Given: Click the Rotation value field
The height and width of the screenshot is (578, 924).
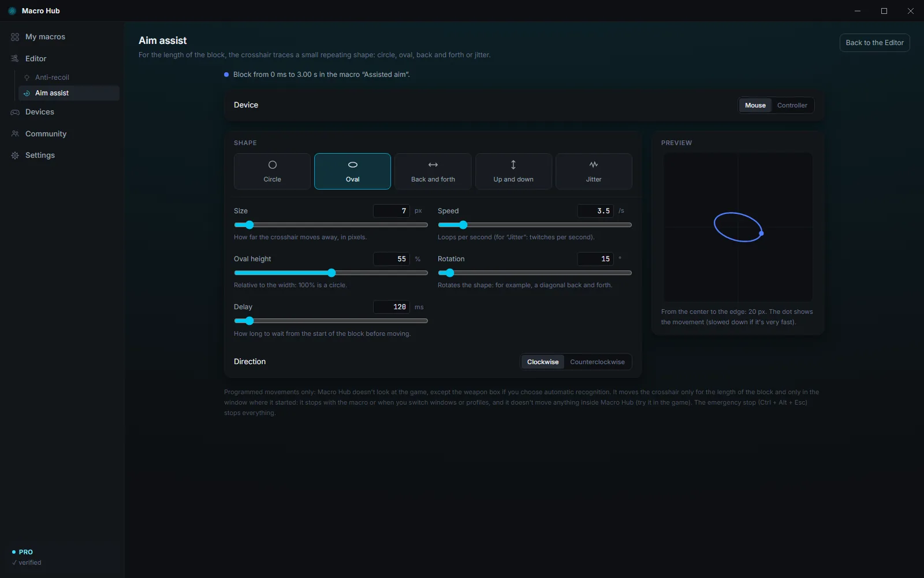Looking at the screenshot, I should click(x=595, y=259).
